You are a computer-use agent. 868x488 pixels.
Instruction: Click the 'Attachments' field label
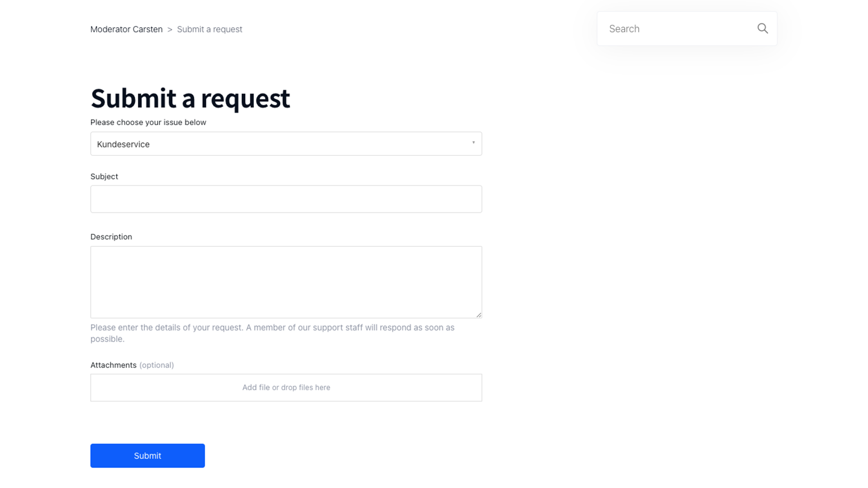click(x=113, y=365)
